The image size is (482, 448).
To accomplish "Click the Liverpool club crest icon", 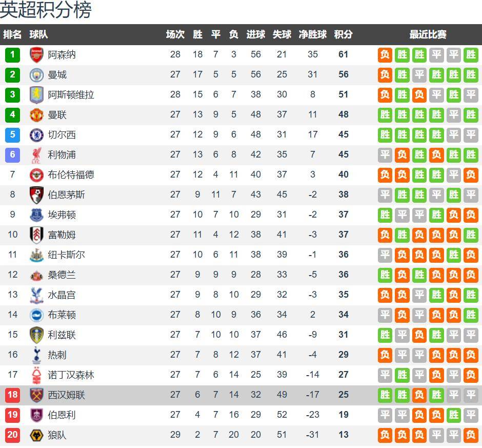I will coord(36,155).
